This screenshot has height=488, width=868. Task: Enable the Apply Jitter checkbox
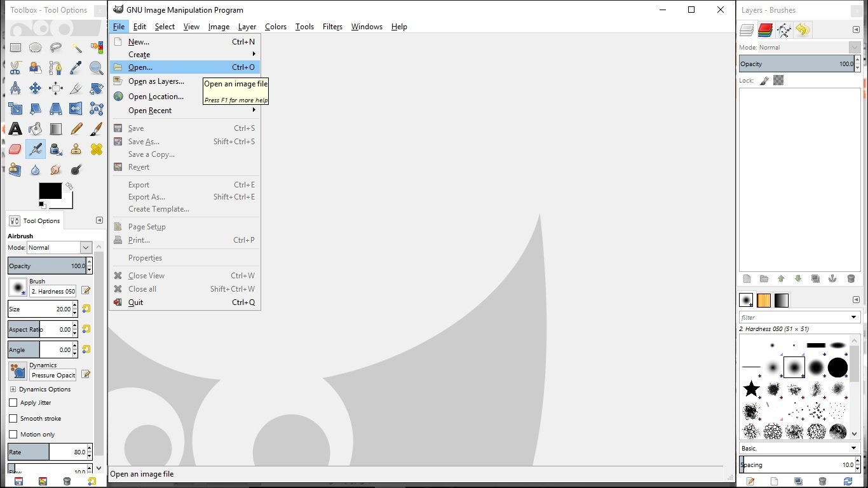[13, 403]
